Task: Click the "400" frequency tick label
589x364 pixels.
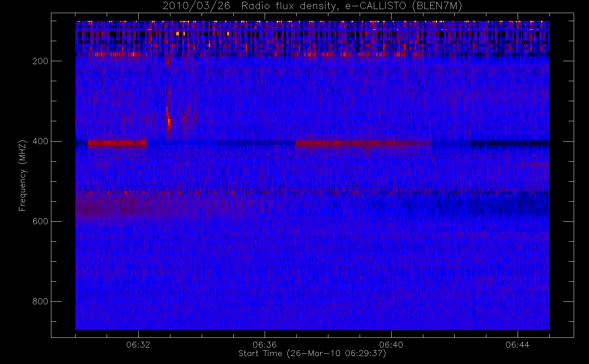Action: pyautogui.click(x=40, y=141)
